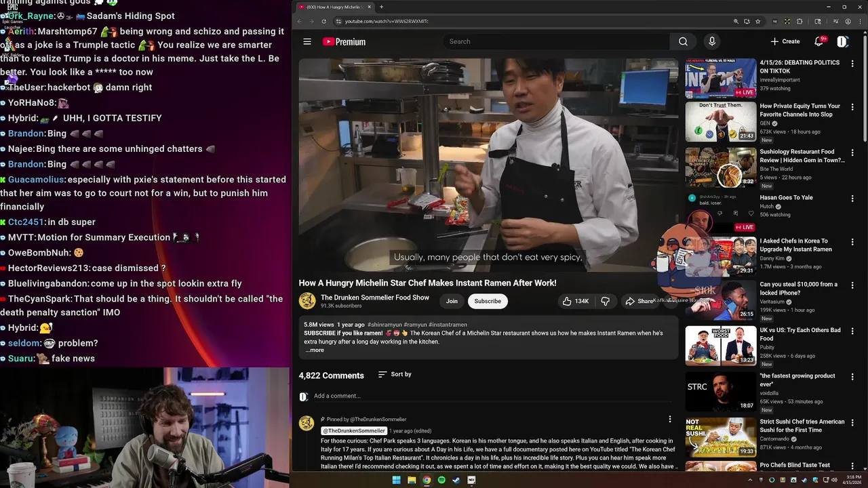Go to the YouTube Premium home logo
The height and width of the screenshot is (488, 868).
(x=344, y=41)
